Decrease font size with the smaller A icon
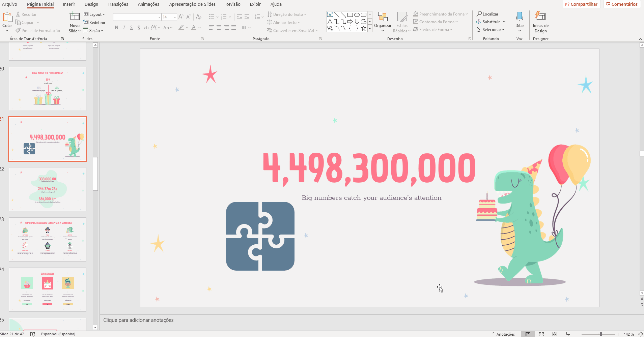Viewport: 644px width, 337px height. 189,17
